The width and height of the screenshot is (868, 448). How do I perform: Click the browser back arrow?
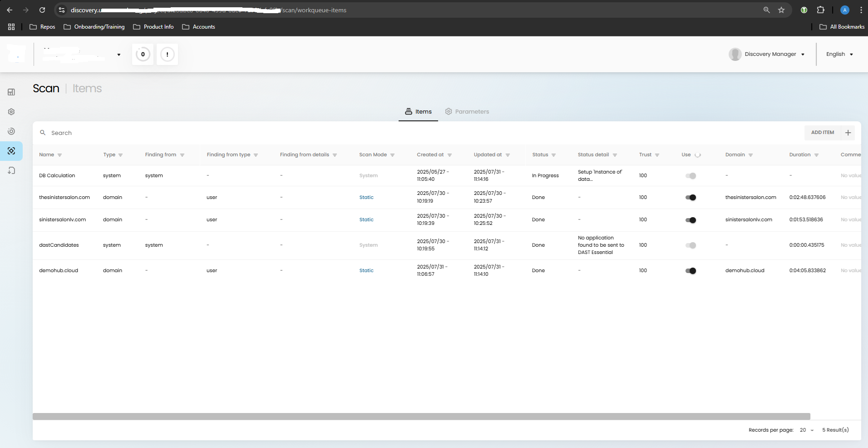coord(10,10)
